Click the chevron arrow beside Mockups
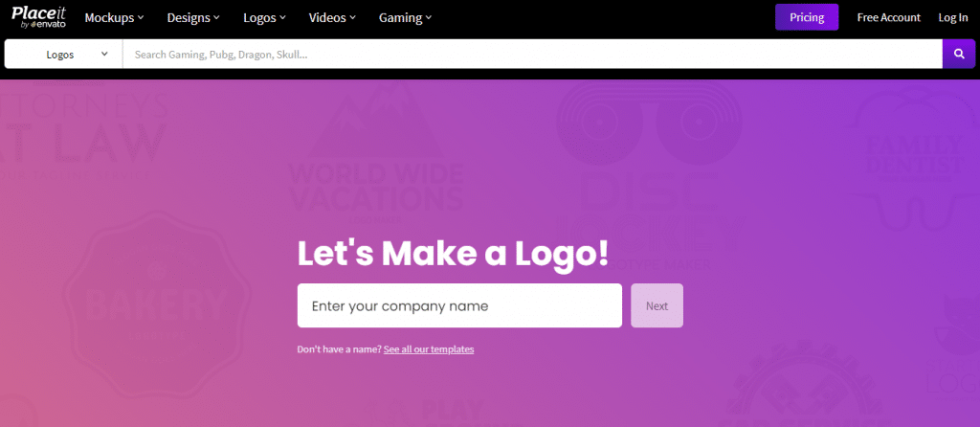This screenshot has width=980, height=427. (x=141, y=17)
